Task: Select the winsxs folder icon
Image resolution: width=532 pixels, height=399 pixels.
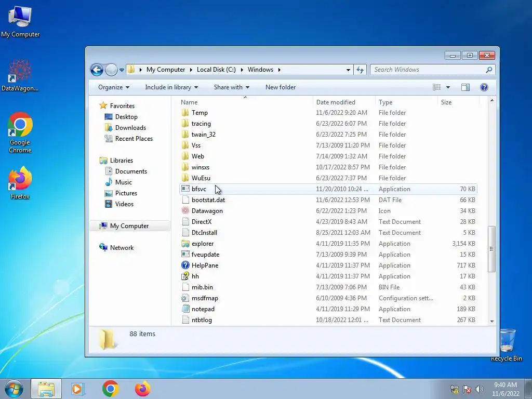Action: coord(185,167)
